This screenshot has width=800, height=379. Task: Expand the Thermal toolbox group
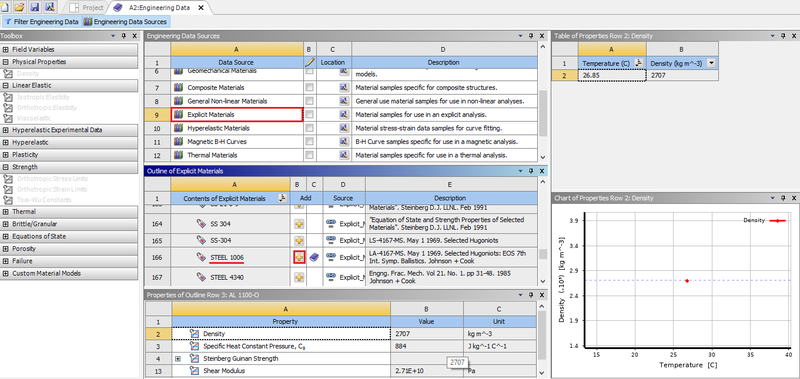point(6,211)
